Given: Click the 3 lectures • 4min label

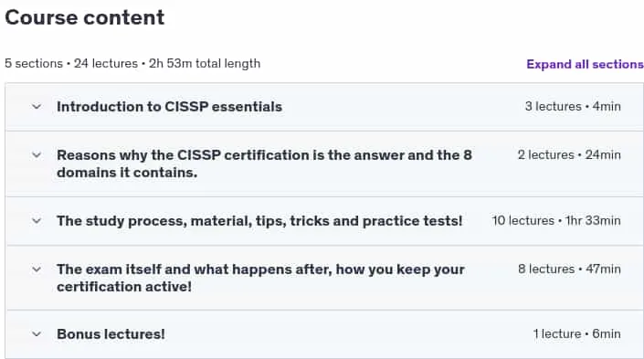Looking at the screenshot, I should [573, 106].
